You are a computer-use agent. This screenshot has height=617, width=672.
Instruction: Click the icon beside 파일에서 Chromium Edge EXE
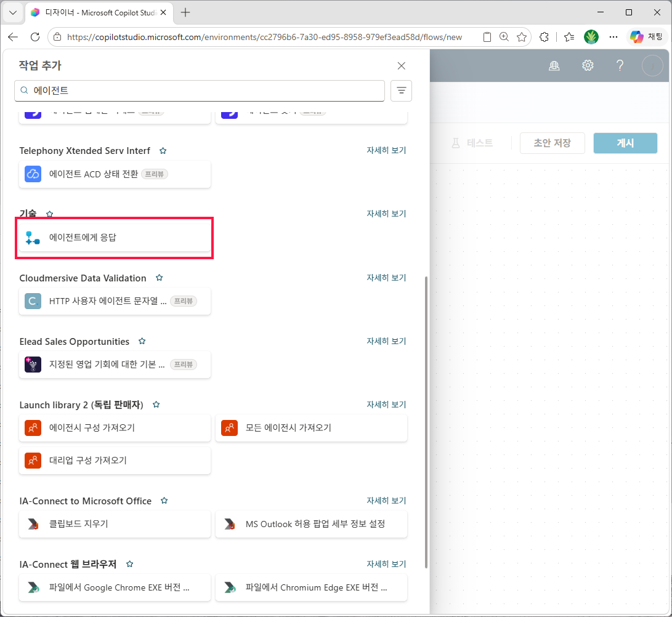point(229,587)
